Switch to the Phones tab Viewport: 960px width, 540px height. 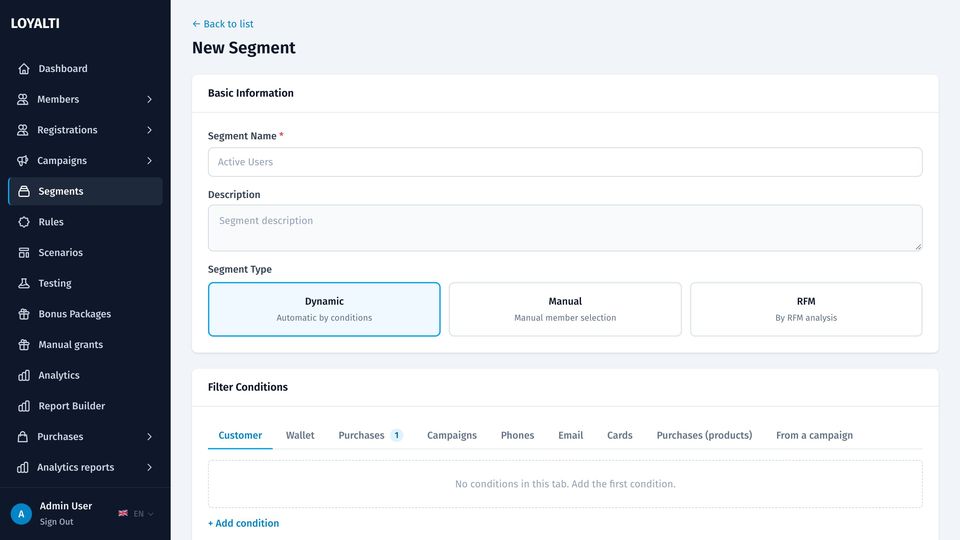coord(517,435)
